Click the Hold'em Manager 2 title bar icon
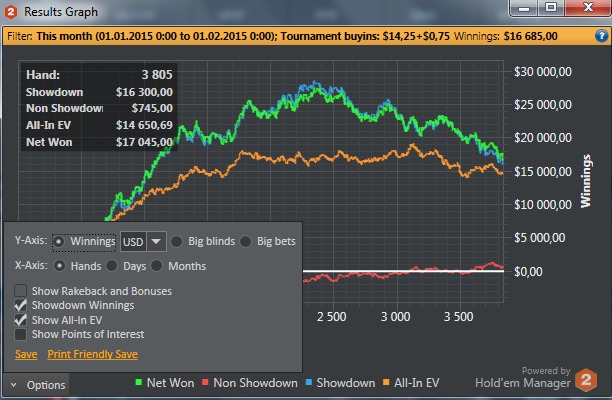This screenshot has height=400, width=612. (11, 12)
